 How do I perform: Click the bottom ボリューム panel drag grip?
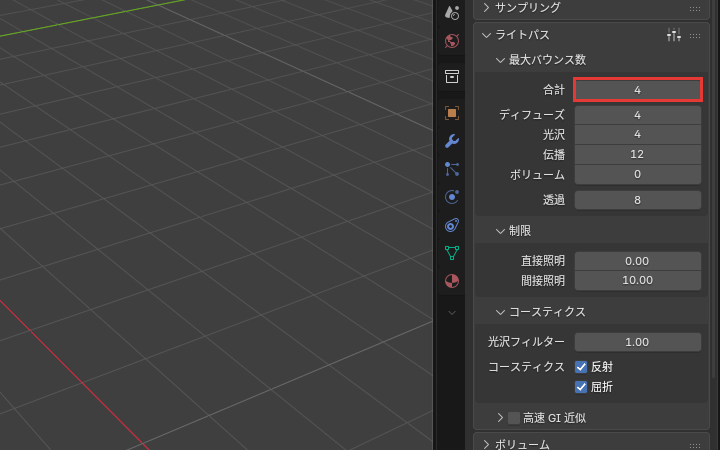pos(695,445)
